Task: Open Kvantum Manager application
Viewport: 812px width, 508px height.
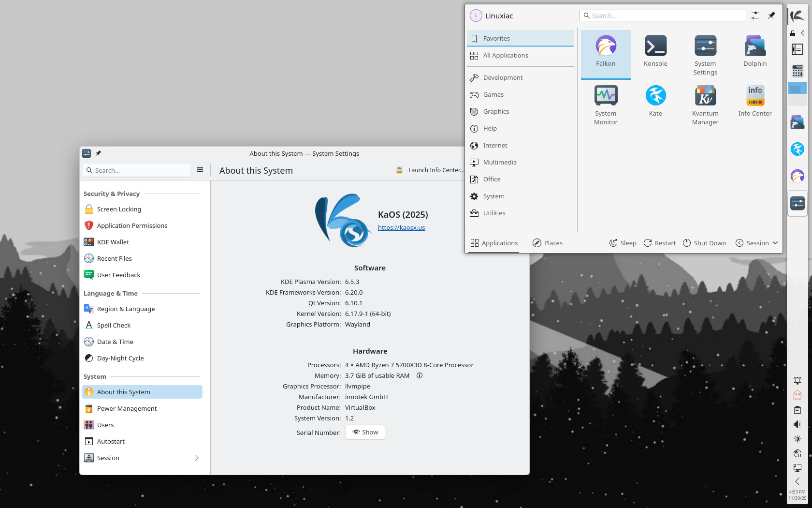Action: (705, 104)
